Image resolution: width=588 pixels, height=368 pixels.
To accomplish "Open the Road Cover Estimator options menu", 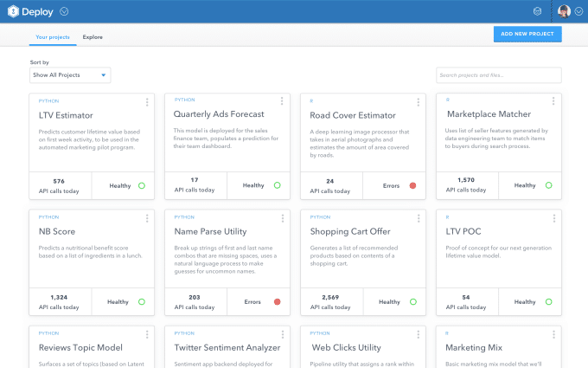I will (x=419, y=102).
